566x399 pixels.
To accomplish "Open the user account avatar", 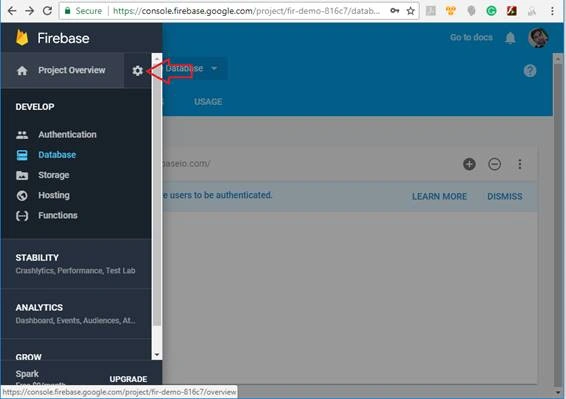I will (x=538, y=37).
